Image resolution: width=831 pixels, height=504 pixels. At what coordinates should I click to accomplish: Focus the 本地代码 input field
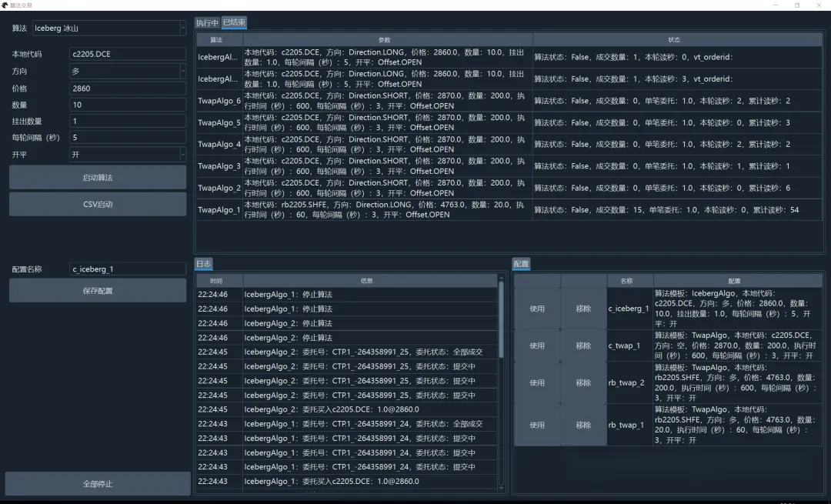tap(128, 55)
